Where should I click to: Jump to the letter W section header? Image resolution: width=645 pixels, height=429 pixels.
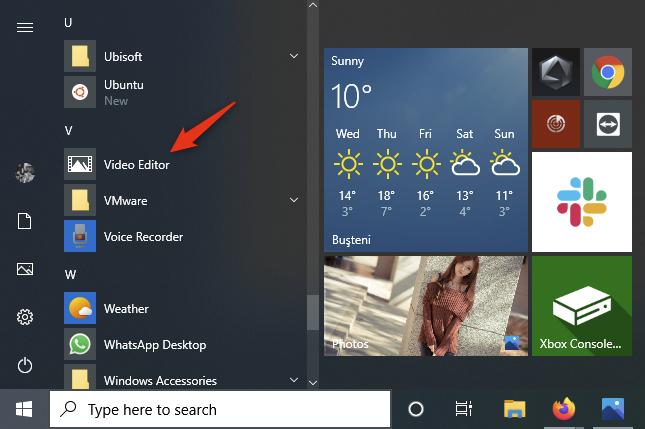point(70,274)
